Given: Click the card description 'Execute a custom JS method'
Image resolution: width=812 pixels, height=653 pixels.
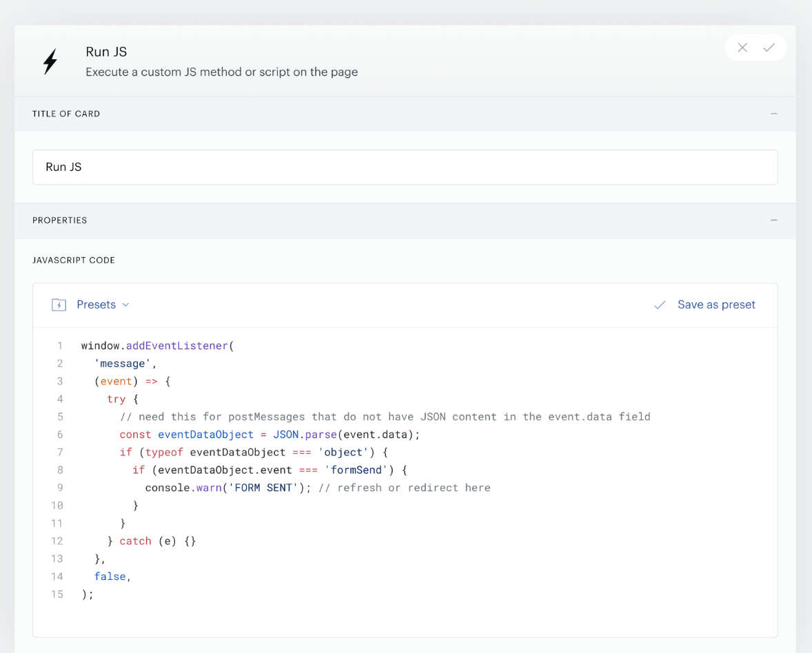Looking at the screenshot, I should [x=222, y=72].
